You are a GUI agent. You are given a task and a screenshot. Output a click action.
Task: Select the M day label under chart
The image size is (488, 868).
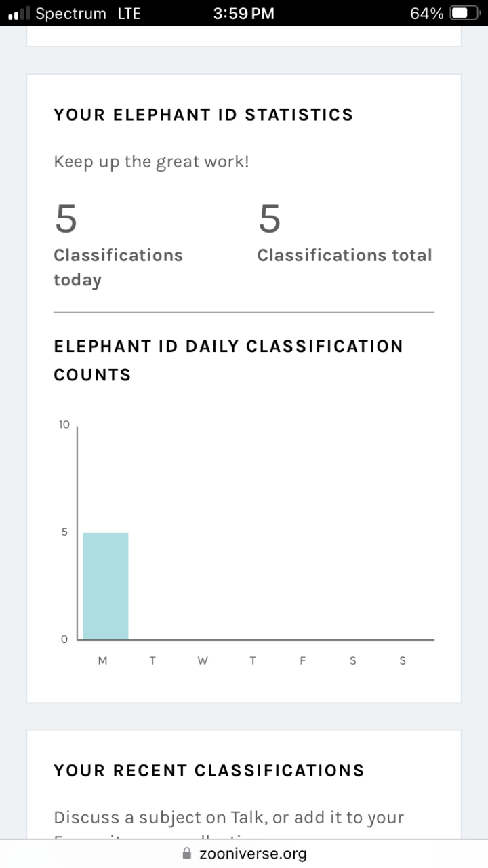(x=102, y=660)
